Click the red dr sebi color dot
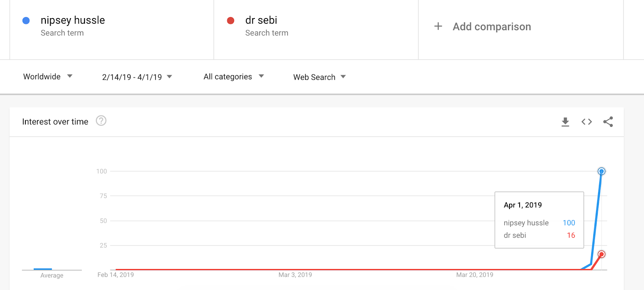 pos(231,21)
